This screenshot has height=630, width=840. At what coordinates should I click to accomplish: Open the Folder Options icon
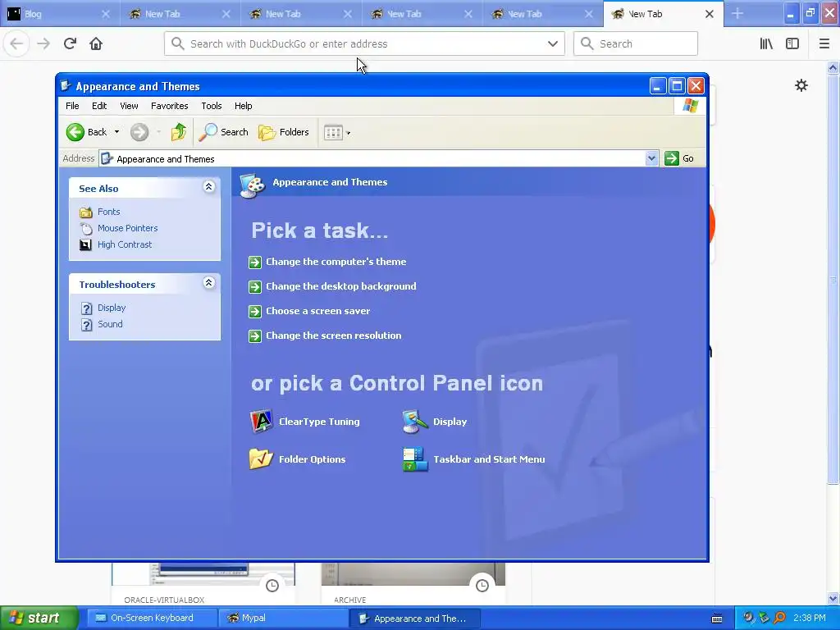(x=297, y=459)
